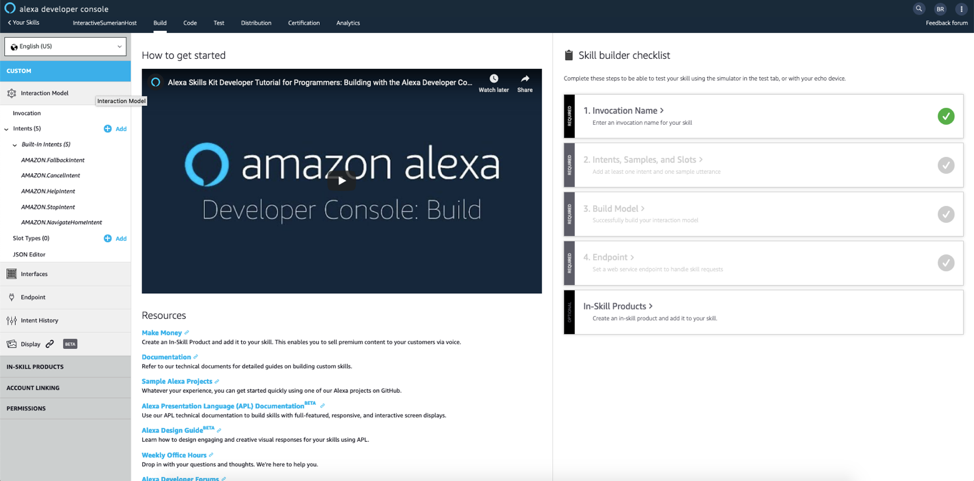Click the plus icon to add Slot Types
Screen dimensions: 974x481
[x=107, y=239]
